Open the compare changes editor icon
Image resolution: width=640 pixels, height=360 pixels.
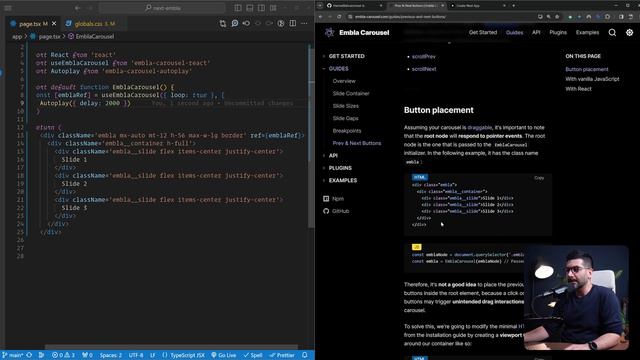click(223, 24)
